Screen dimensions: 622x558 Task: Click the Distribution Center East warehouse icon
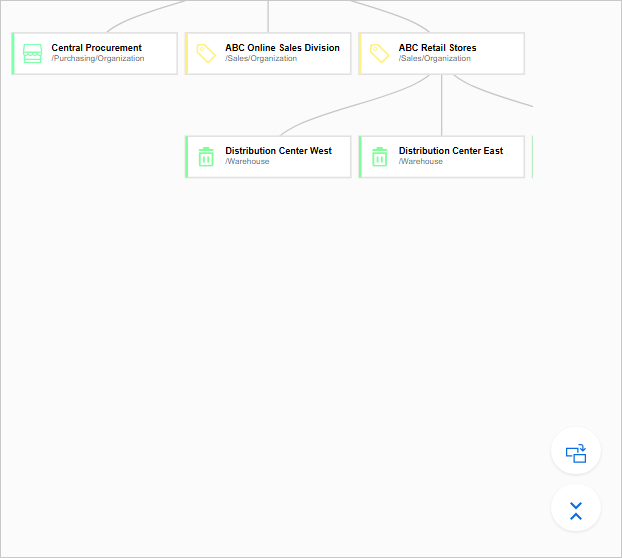380,157
